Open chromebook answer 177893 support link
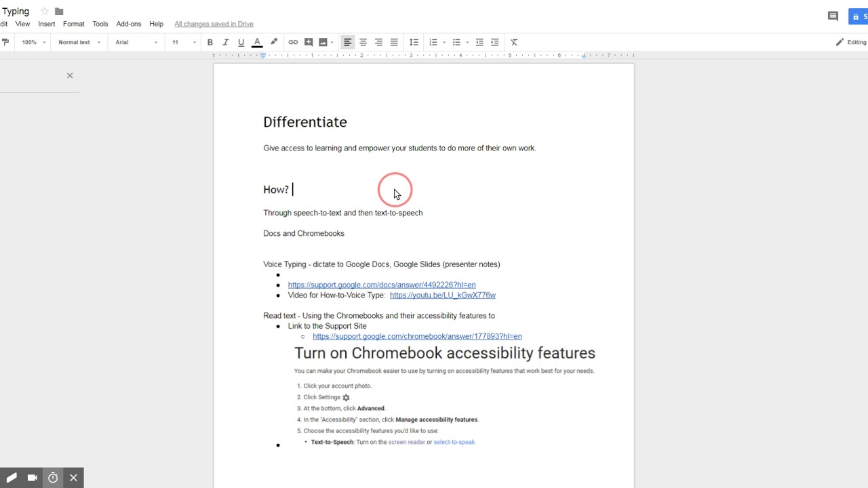The image size is (868, 488). pyautogui.click(x=417, y=336)
